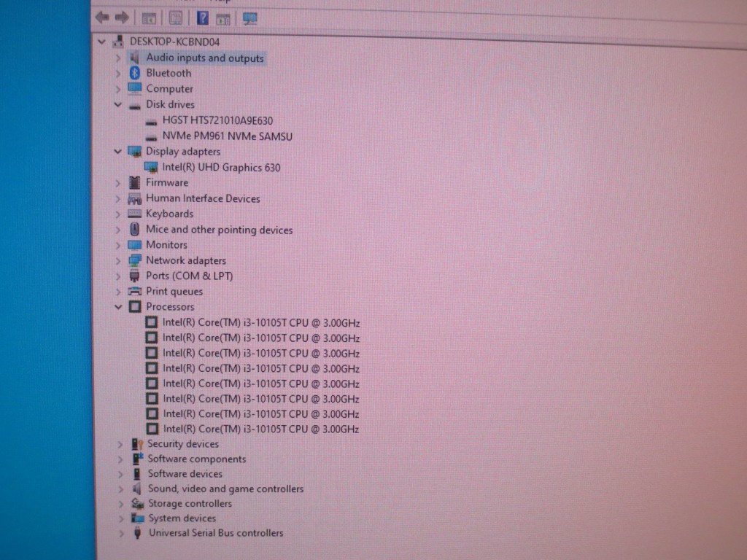The image size is (747, 560).
Task: Click the Security devices key icon
Action: (x=137, y=444)
